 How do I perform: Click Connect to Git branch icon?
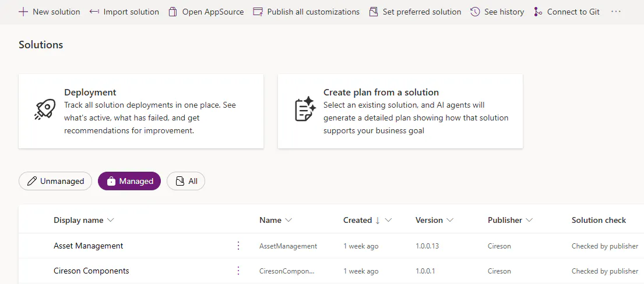pyautogui.click(x=538, y=12)
